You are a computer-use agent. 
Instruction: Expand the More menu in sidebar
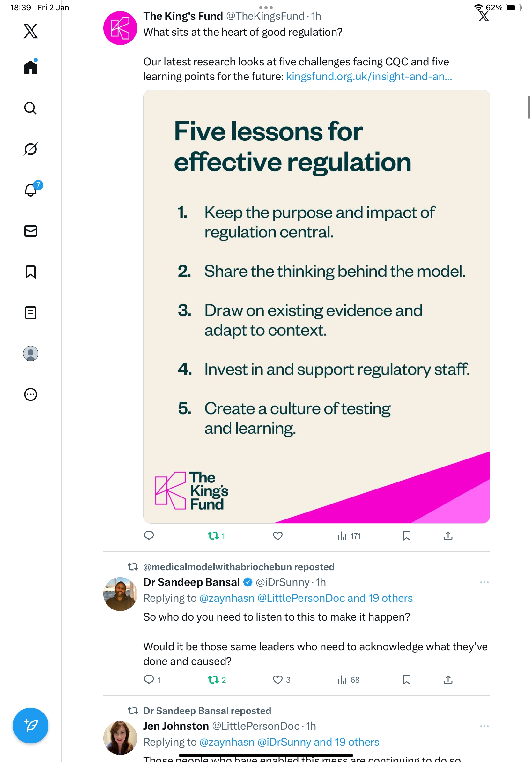click(31, 394)
